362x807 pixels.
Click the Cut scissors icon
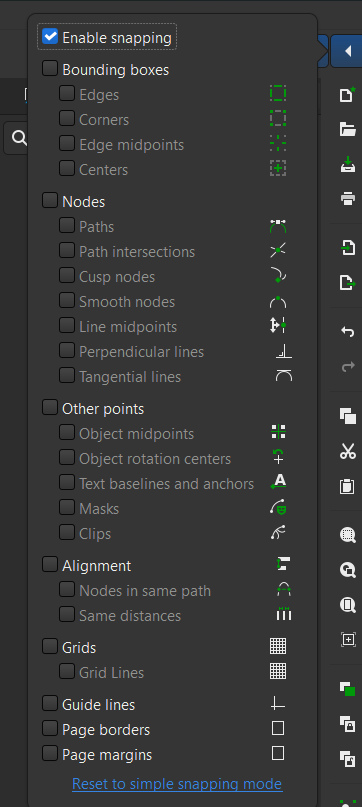click(348, 451)
